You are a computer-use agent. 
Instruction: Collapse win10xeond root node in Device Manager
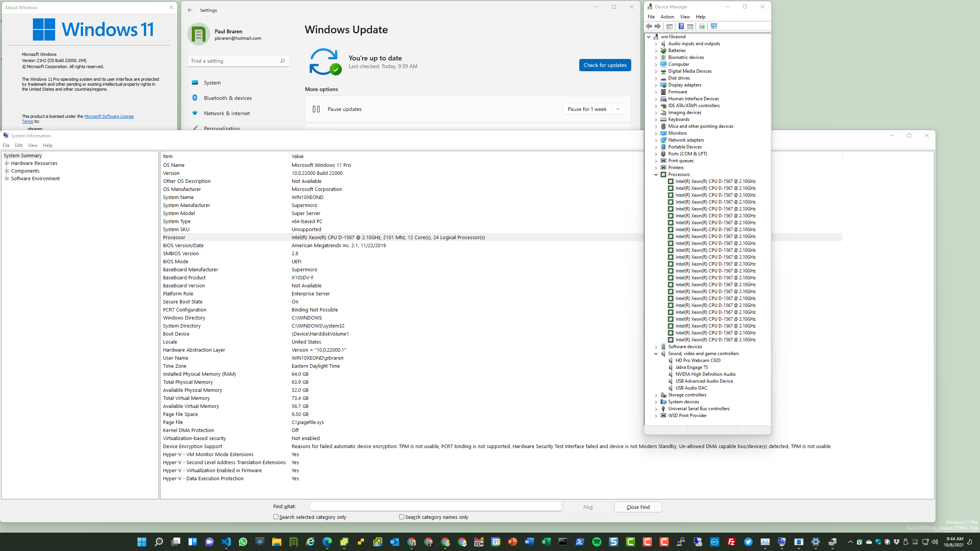[x=649, y=37]
